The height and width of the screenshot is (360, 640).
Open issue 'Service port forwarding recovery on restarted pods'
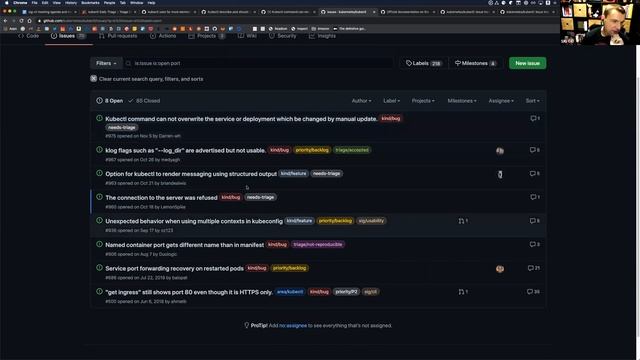pos(174,269)
